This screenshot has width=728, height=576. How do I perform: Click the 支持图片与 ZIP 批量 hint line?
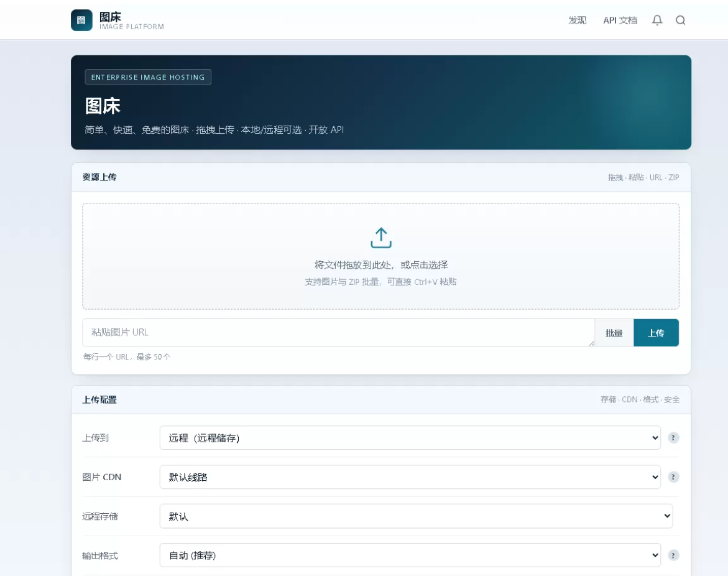pyautogui.click(x=380, y=282)
